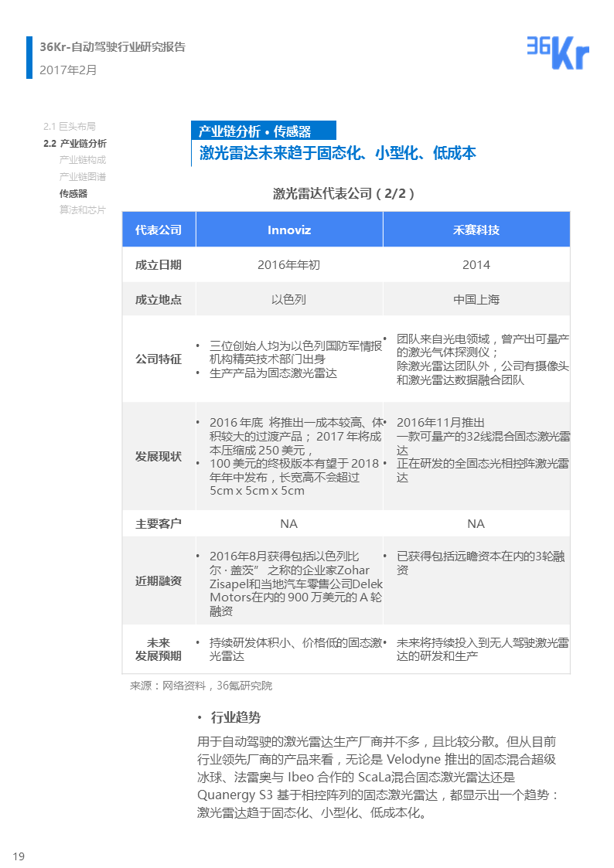Image resolution: width=614 pixels, height=868 pixels.
Task: Click the cell '2016年年初'
Action: (x=288, y=264)
